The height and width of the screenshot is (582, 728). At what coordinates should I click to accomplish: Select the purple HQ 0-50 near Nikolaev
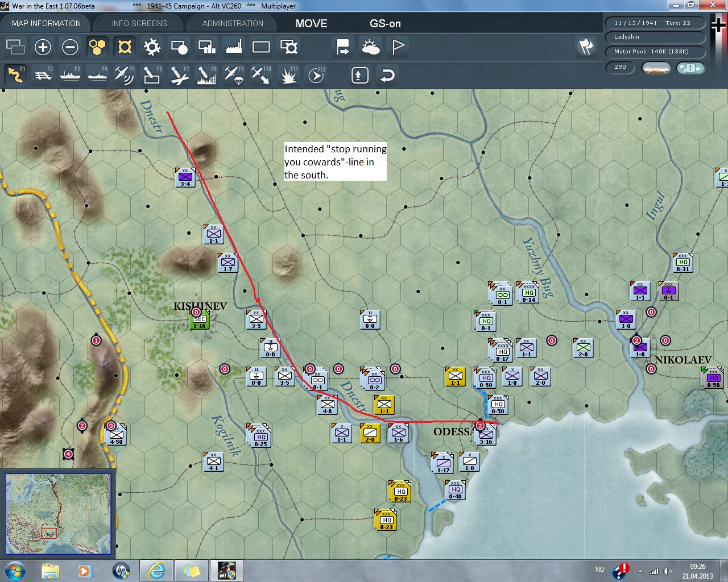tap(713, 378)
